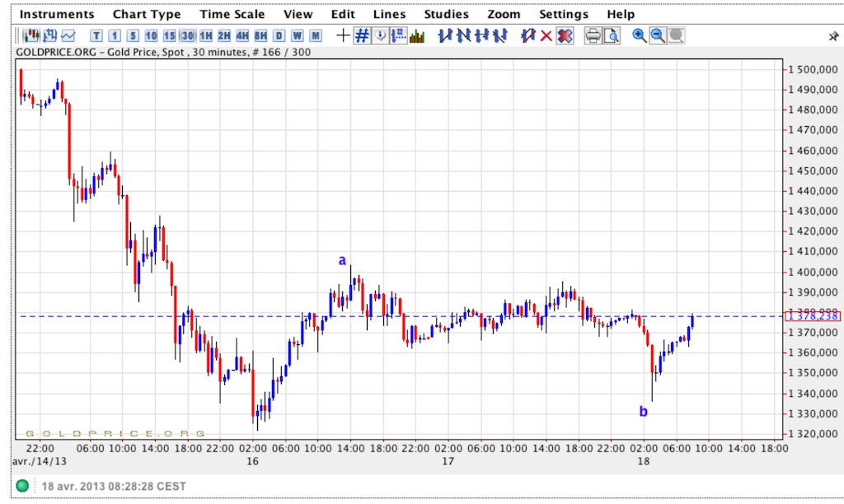Expand the Time Scale menu
Screen dimensions: 844x504
click(x=232, y=14)
